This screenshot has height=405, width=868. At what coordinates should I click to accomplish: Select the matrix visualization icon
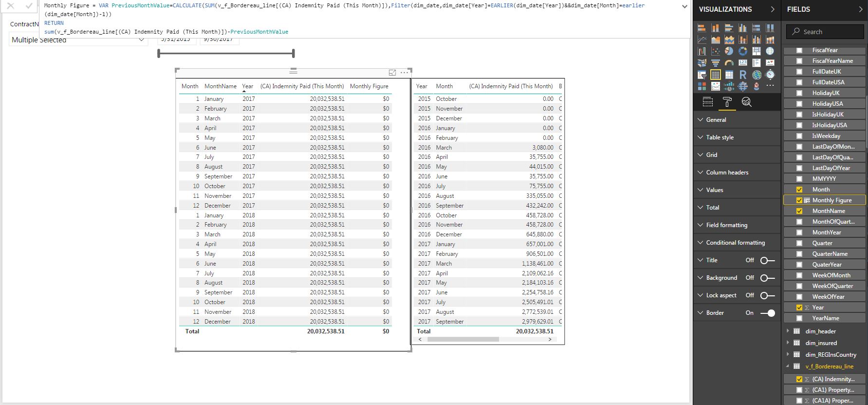729,75
